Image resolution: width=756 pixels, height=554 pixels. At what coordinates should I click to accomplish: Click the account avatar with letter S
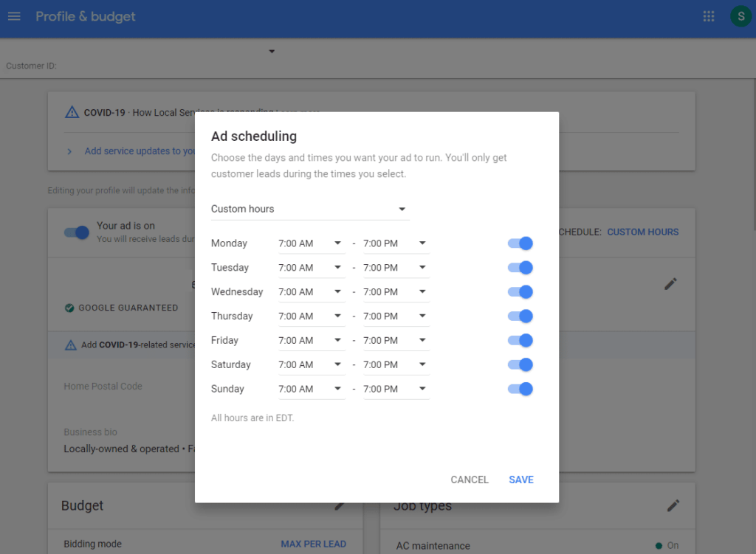tap(740, 15)
